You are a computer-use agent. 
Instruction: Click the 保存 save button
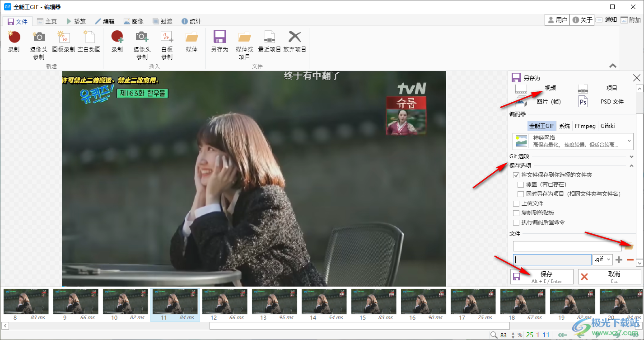542,277
